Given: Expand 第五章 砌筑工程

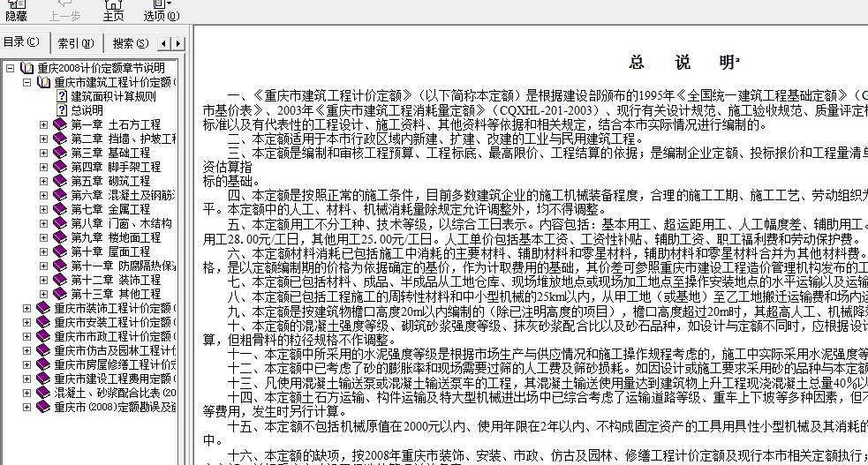Looking at the screenshot, I should point(43,181).
